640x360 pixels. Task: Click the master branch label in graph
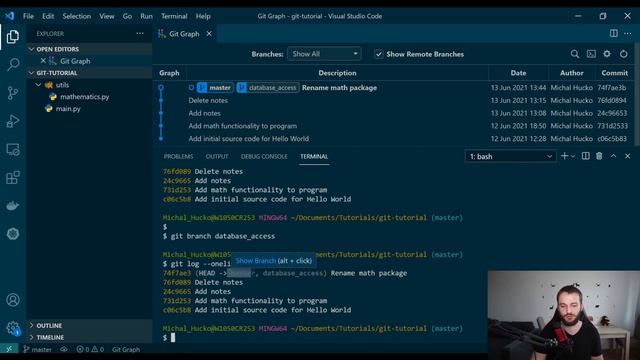215,88
